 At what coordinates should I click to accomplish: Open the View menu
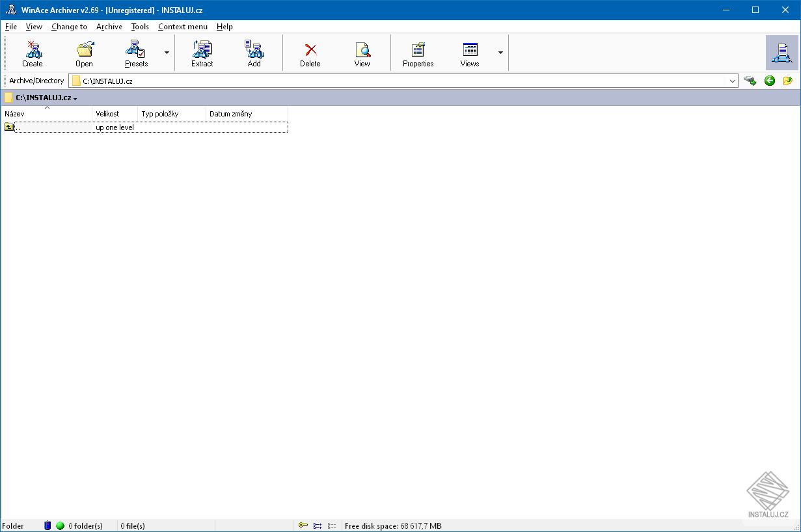coord(34,27)
